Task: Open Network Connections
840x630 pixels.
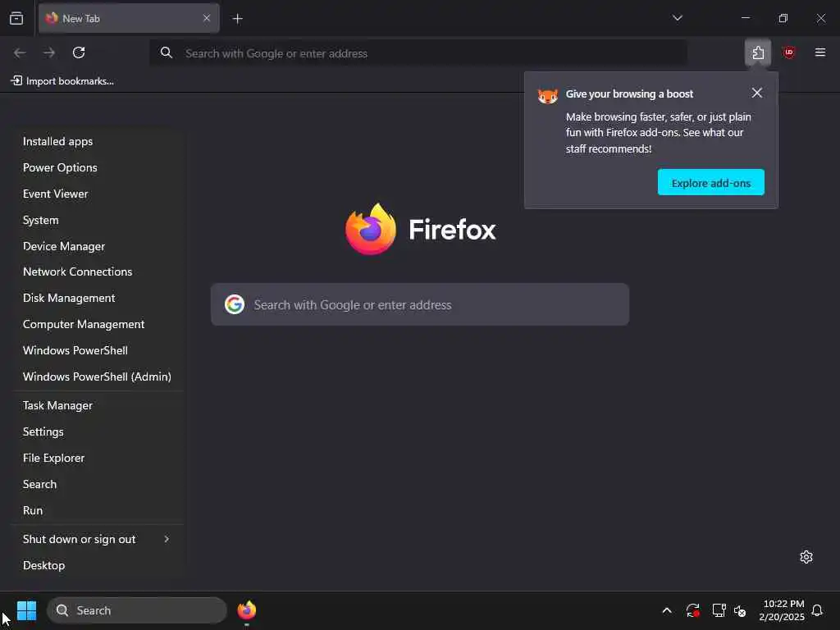Action: [98, 272]
